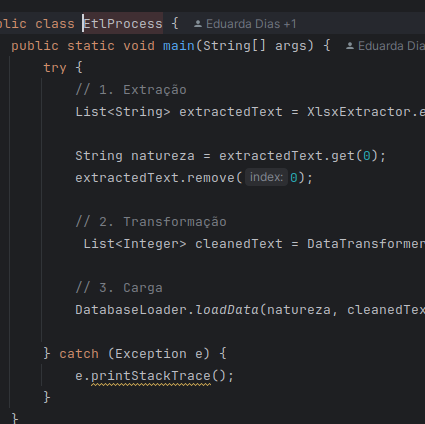This screenshot has width=425, height=424.
Task: Click the DataTransformer class reference
Action: pyautogui.click(x=366, y=244)
